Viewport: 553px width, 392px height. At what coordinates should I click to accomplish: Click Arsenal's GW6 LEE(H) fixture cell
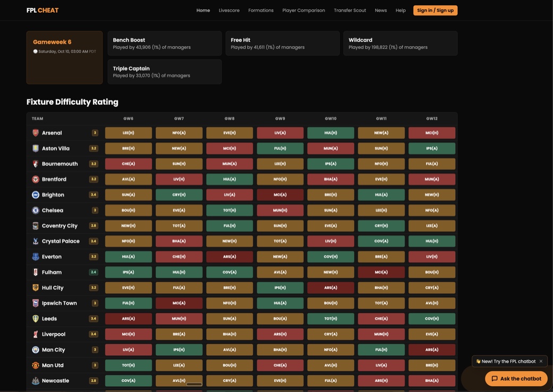pyautogui.click(x=128, y=132)
